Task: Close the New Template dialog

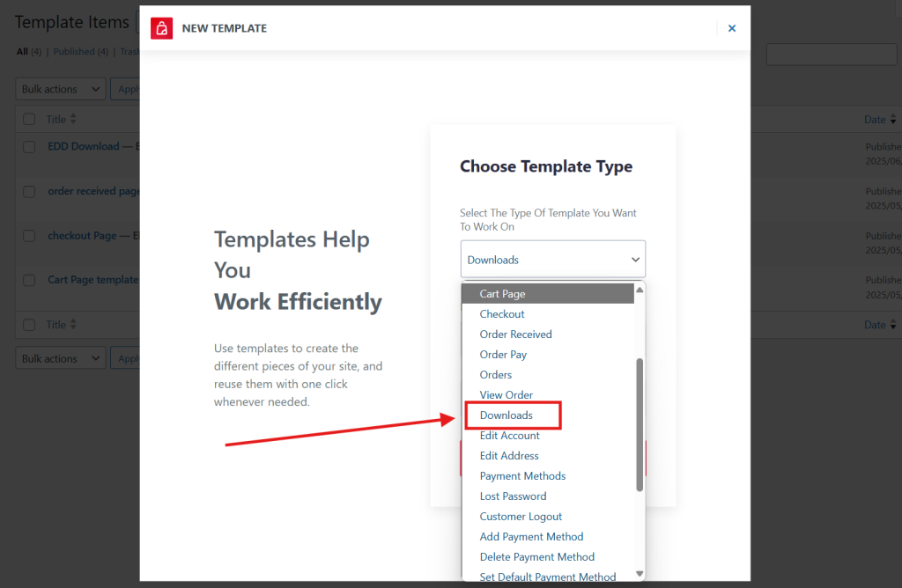Action: 732,28
